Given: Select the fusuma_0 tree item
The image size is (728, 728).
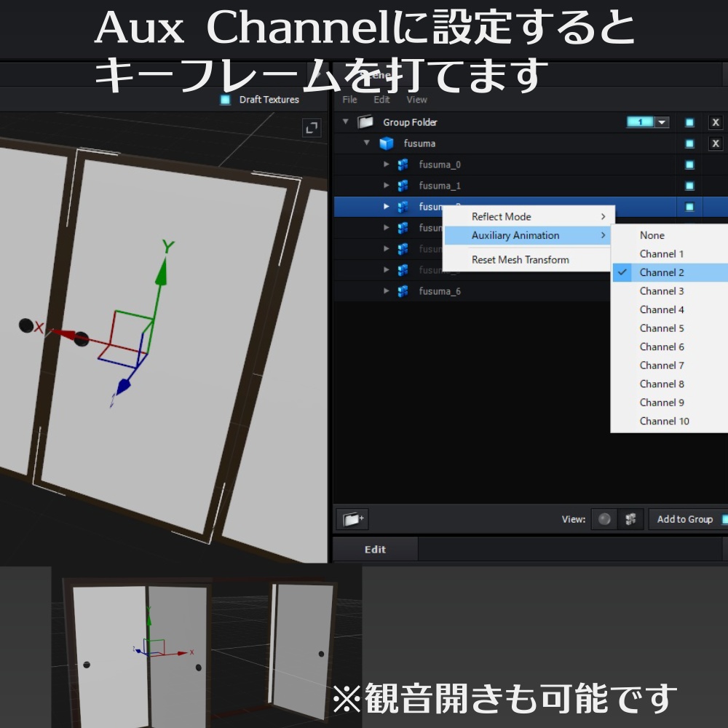Looking at the screenshot, I should click(x=440, y=165).
